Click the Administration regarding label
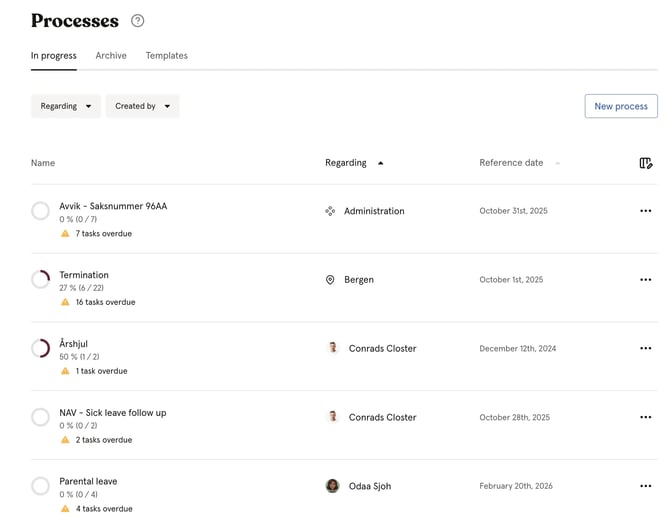670x522 pixels. click(x=374, y=211)
